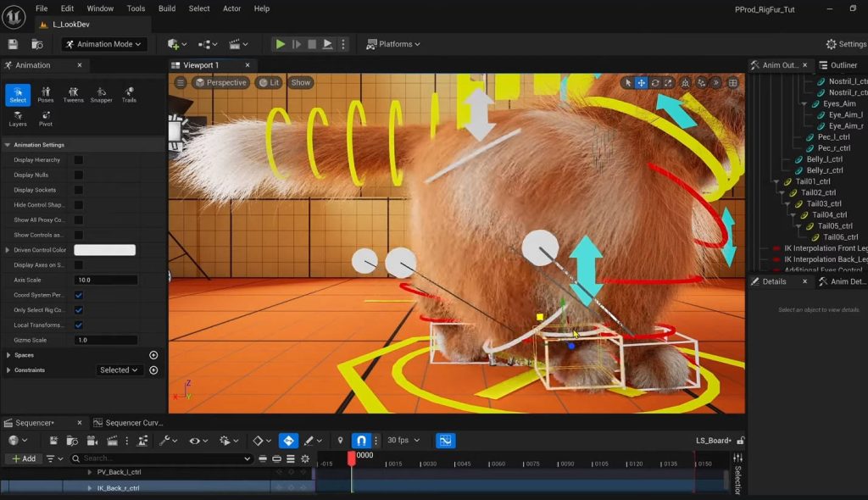
Task: Click the Add button in Sequencer
Action: click(23, 458)
